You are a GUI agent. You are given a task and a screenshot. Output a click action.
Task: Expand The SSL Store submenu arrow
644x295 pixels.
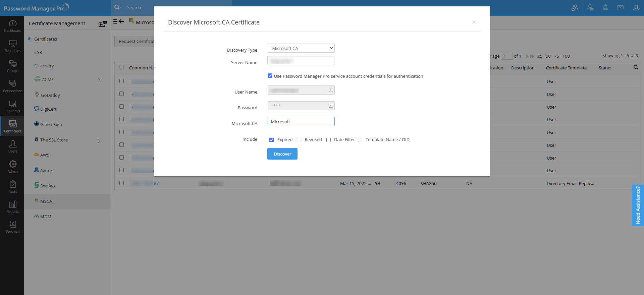(x=99, y=140)
